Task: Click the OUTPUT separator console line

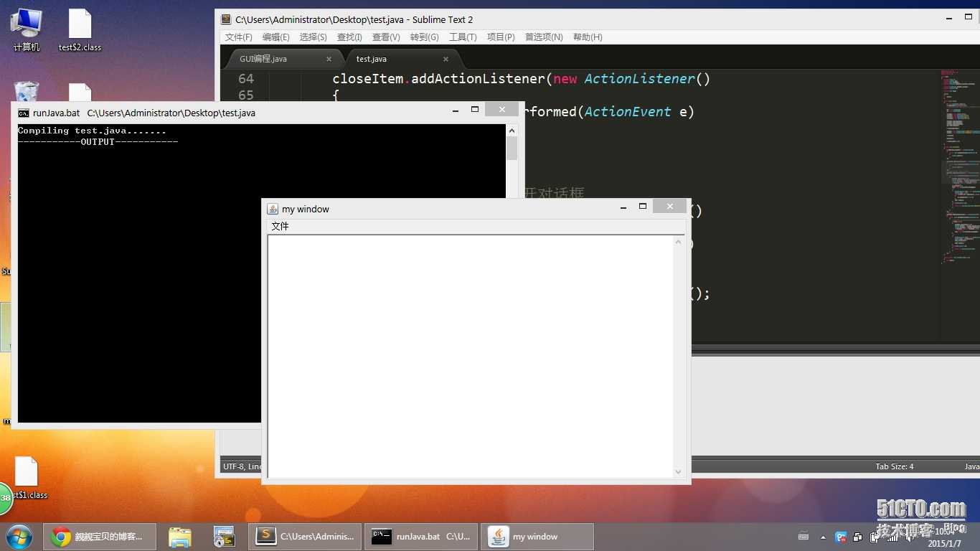Action: (98, 141)
